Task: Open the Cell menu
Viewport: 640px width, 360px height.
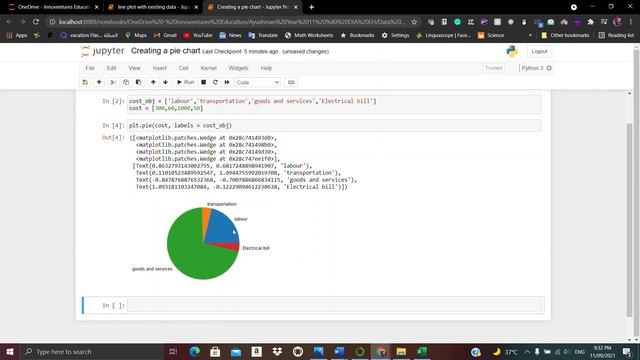Action: coord(184,68)
